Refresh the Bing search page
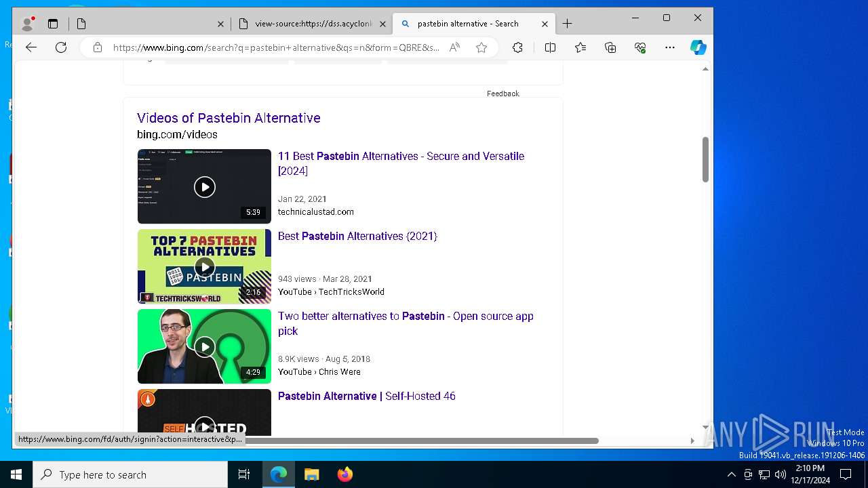The height and width of the screenshot is (488, 868). tap(61, 47)
